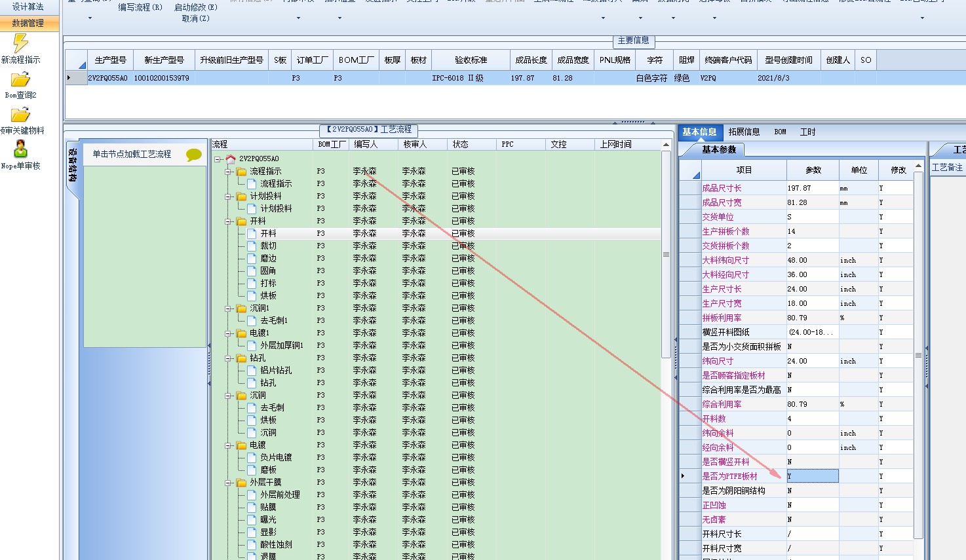The width and height of the screenshot is (966, 560).
Task: Collapse the 电镀1 folder node
Action: coord(229,333)
